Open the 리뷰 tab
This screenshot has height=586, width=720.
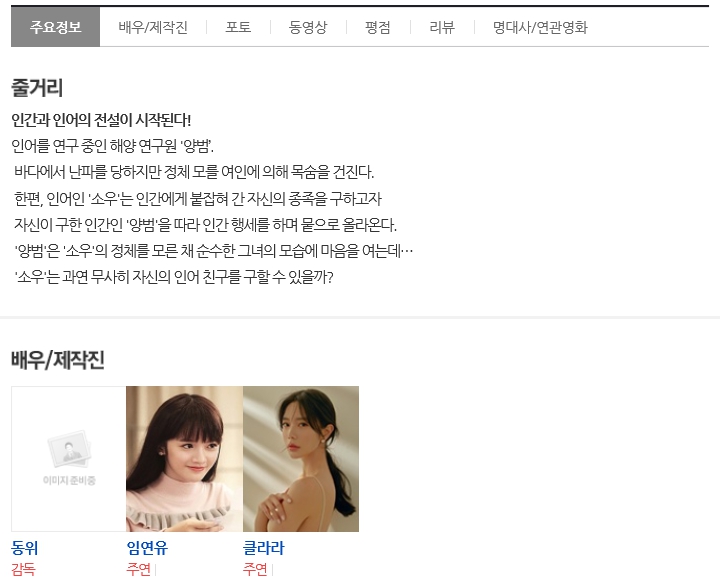pos(442,27)
